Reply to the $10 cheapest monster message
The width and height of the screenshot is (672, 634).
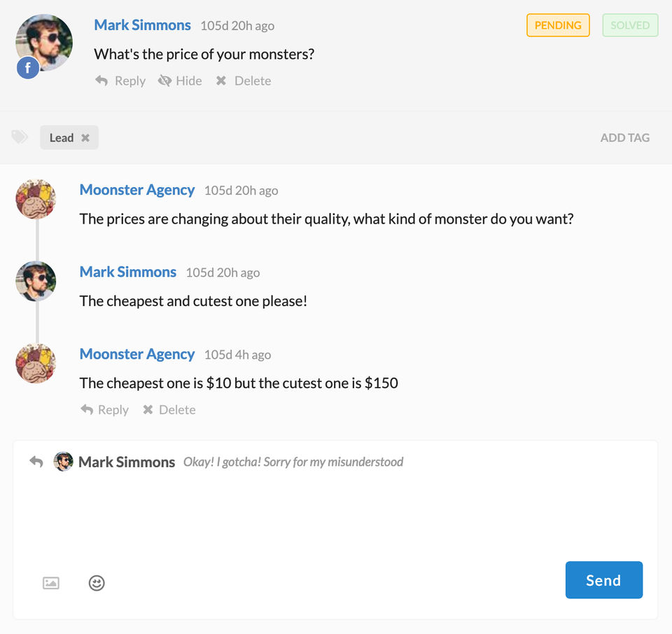pos(105,410)
